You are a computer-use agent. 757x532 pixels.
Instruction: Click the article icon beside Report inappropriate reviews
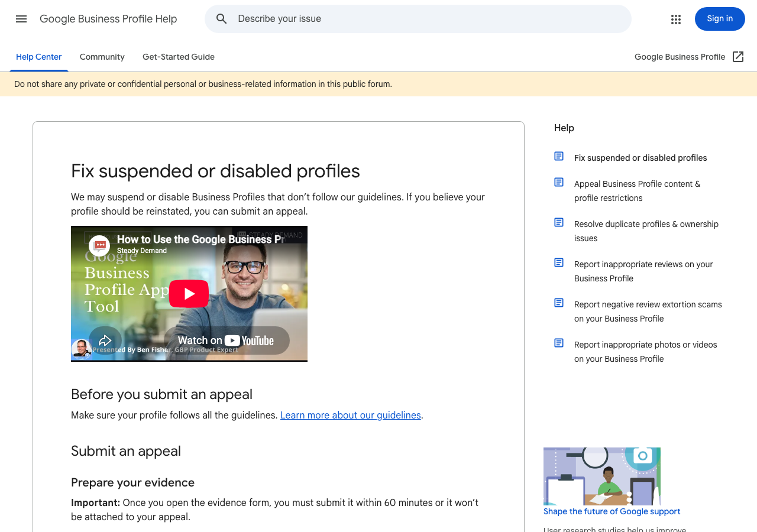559,262
